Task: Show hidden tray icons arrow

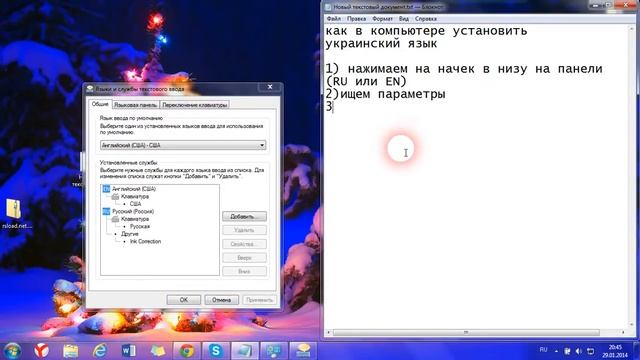Action: [556, 351]
